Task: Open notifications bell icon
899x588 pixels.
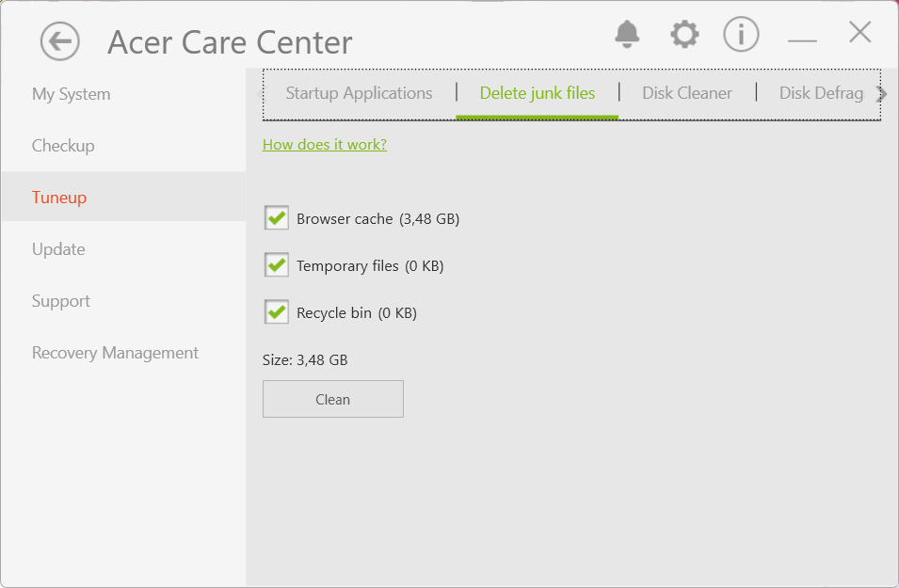Action: [627, 35]
